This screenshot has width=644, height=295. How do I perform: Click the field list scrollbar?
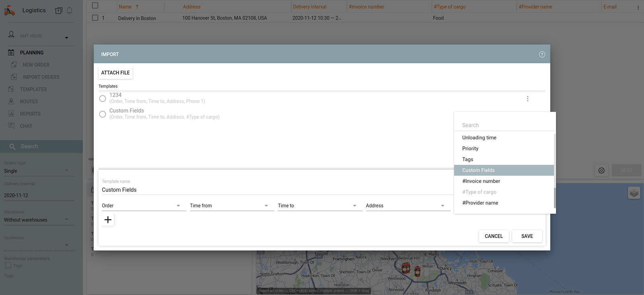tap(555, 197)
